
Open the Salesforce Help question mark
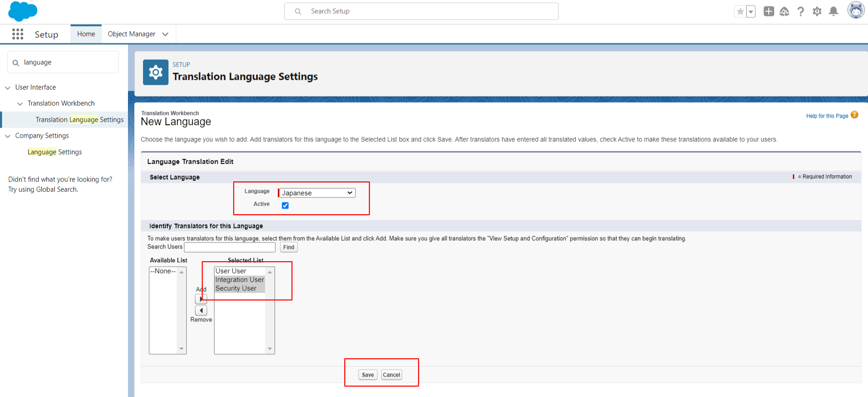pyautogui.click(x=801, y=11)
